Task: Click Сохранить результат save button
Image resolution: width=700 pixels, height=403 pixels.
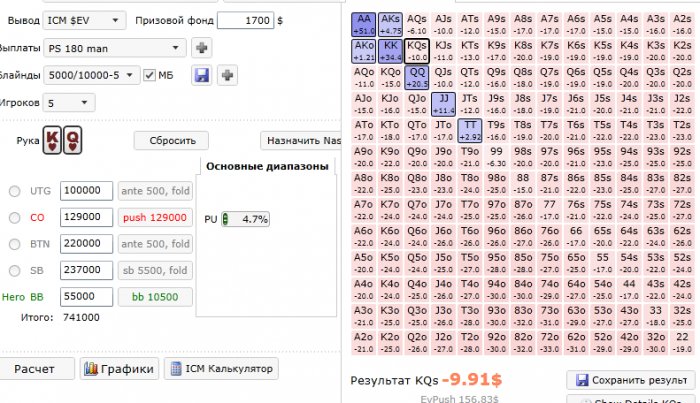Action: (x=633, y=380)
